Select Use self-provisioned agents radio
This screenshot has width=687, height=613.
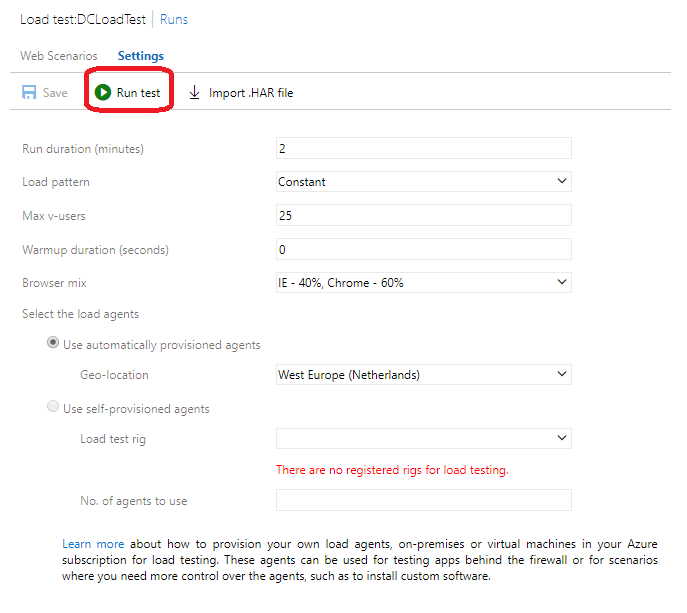[x=53, y=406]
